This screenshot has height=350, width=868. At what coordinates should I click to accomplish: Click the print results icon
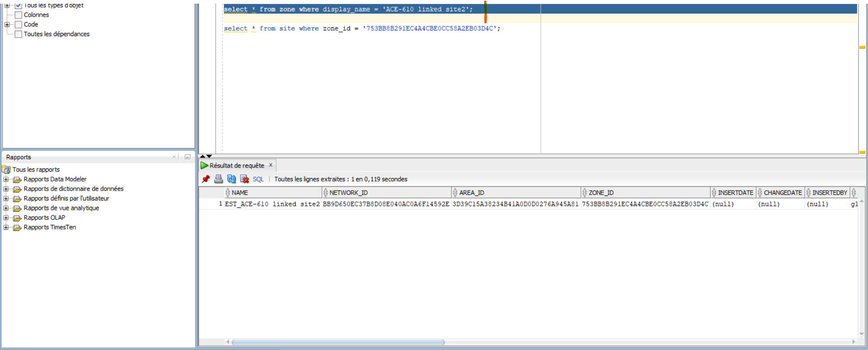click(x=219, y=179)
